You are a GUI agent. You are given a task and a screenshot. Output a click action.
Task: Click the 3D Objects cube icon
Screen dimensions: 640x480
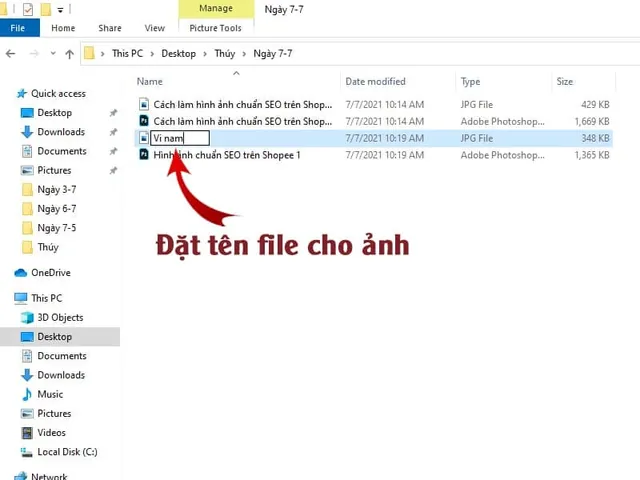[x=27, y=318]
